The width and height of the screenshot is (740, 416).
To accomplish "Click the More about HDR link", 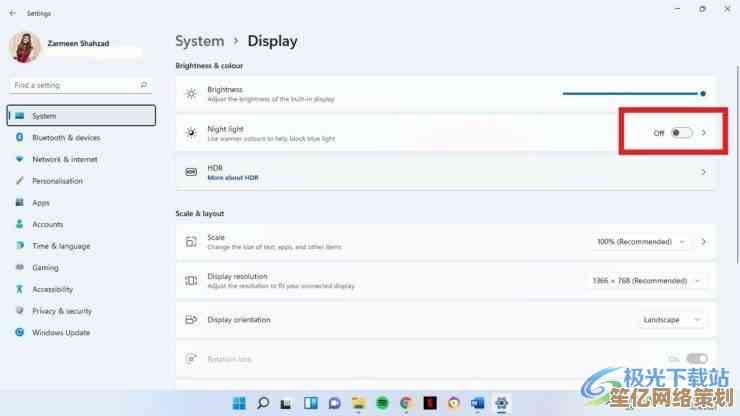I will 232,177.
